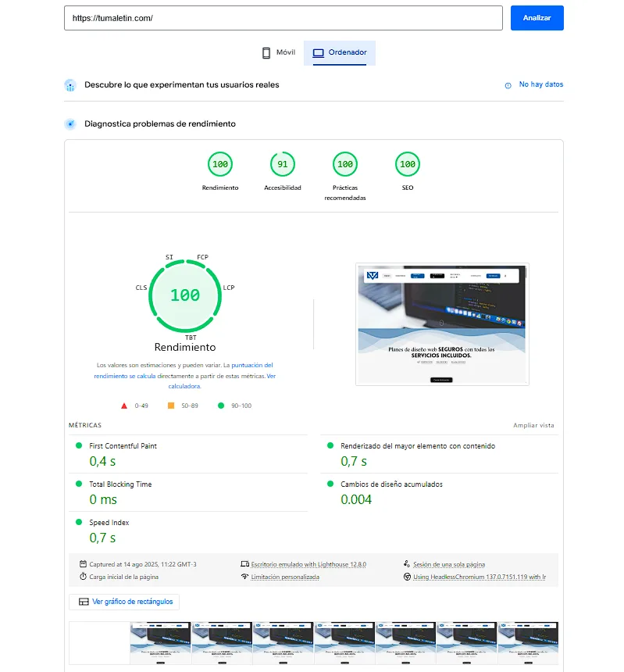
Task: Click the large Rendimiento 100 gauge
Action: 185,295
